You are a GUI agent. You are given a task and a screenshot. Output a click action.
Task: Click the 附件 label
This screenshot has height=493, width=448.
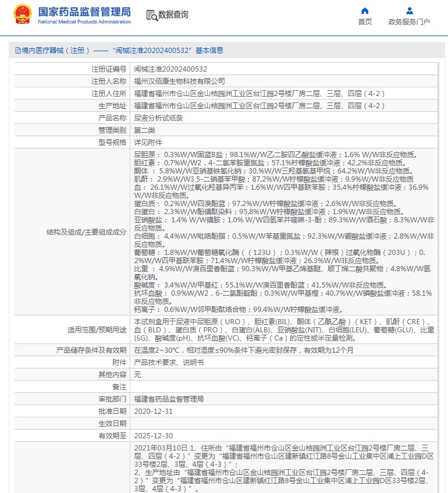click(x=119, y=363)
